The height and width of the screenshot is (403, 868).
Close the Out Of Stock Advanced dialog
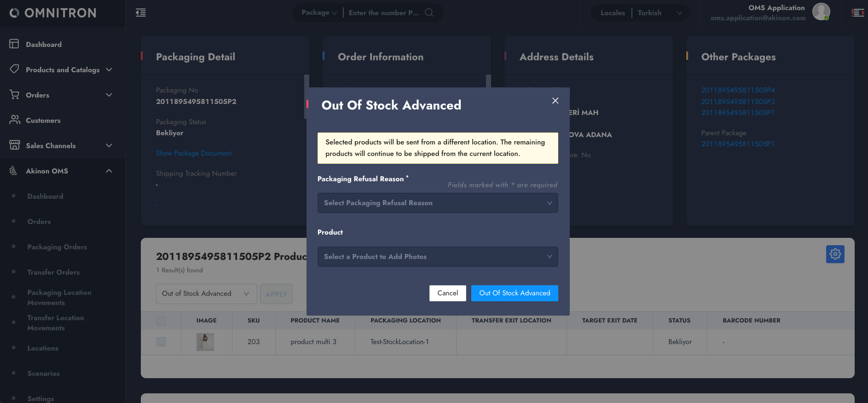coord(555,101)
